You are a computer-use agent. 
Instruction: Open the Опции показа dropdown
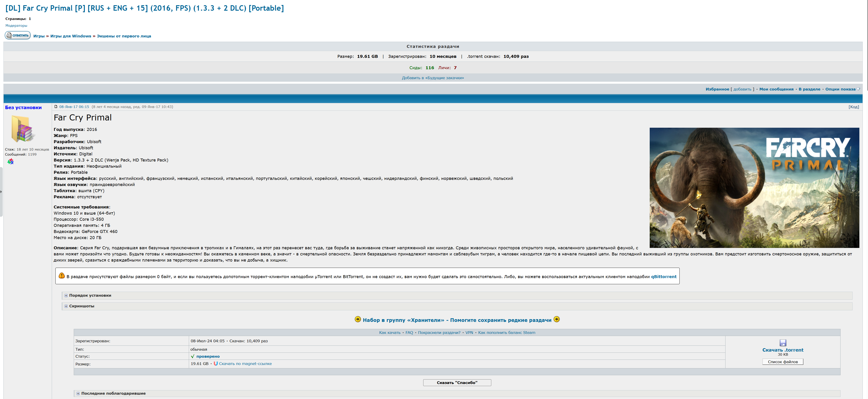pos(842,89)
